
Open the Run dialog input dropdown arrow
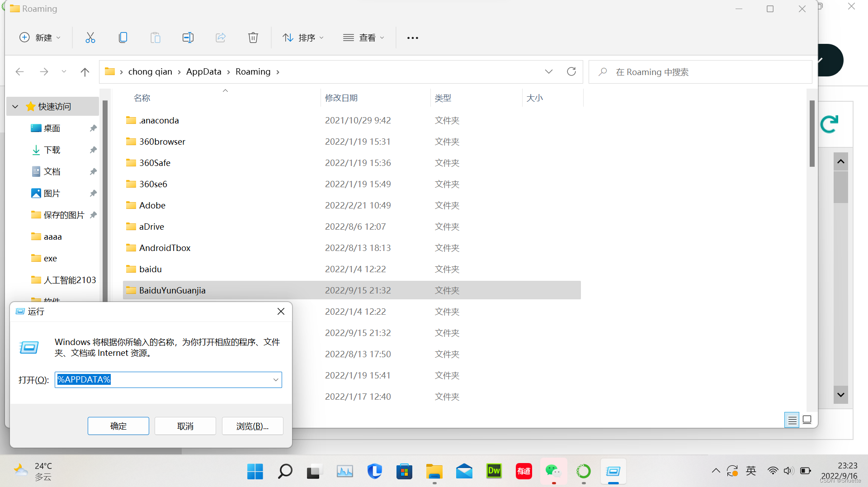[x=276, y=380]
